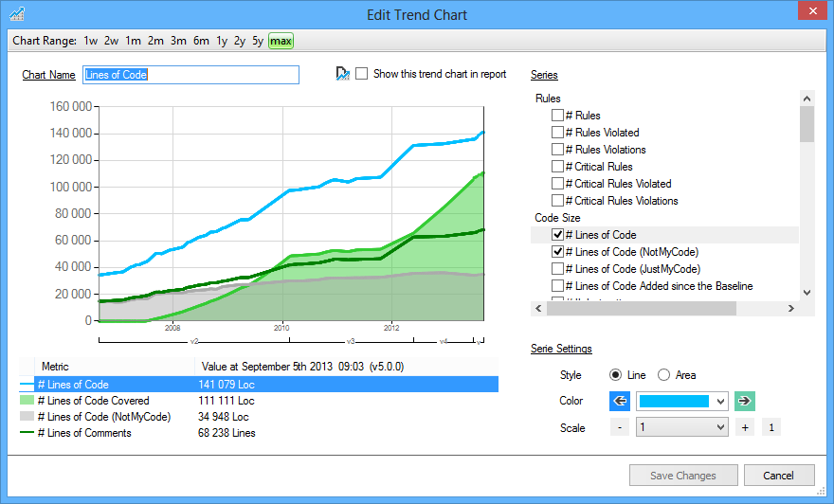Set chart range to 6m
This screenshot has width=834, height=504.
[201, 41]
